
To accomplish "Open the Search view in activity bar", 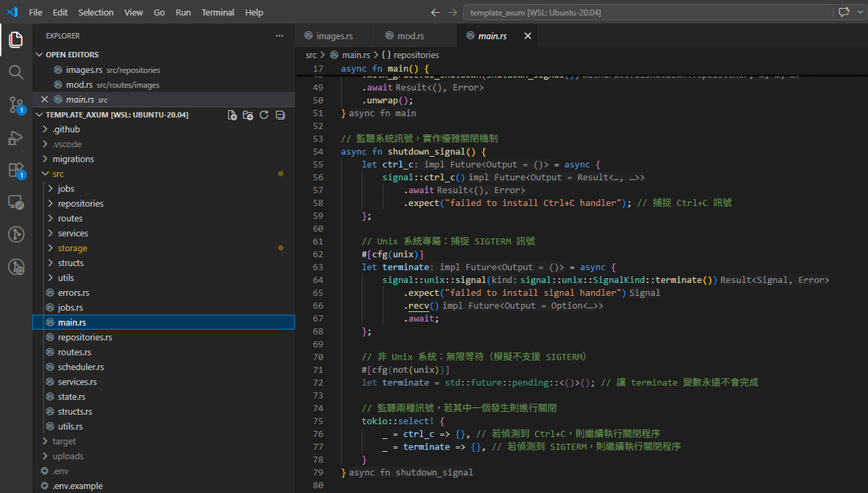I will coord(16,72).
